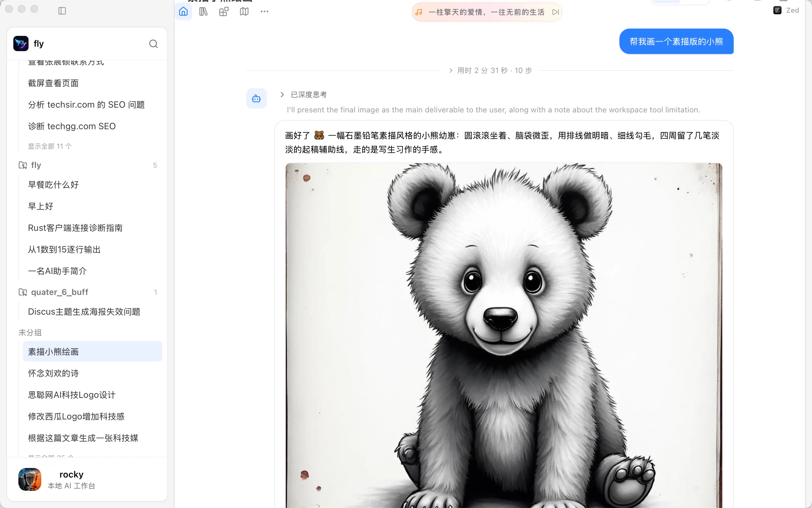Open Rust客户端连接诊断指南 conversation
Viewport: 812px width, 508px height.
pyautogui.click(x=92, y=228)
